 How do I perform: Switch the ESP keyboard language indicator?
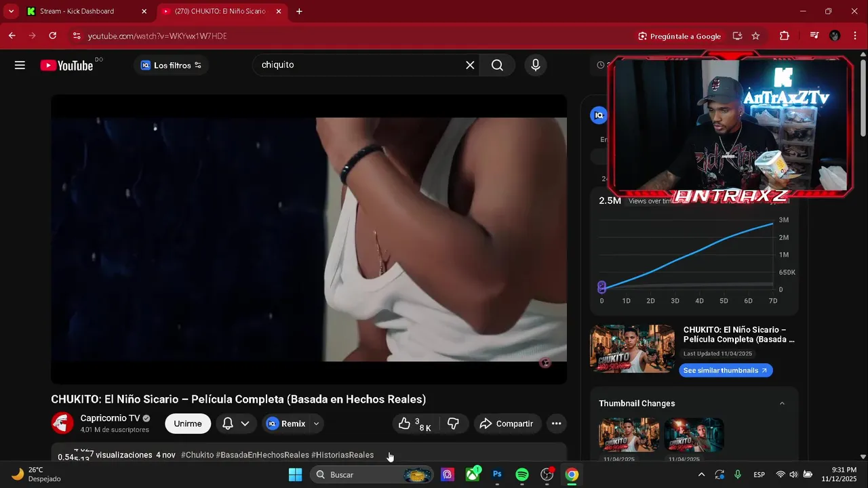[759, 474]
